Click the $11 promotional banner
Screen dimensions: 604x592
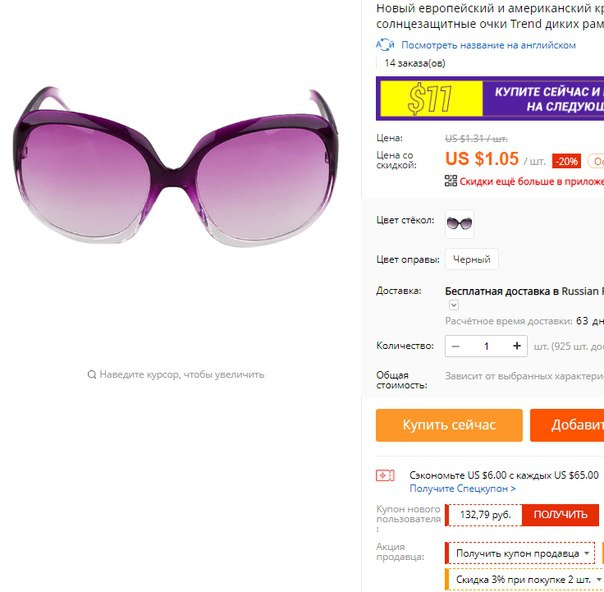[490, 98]
